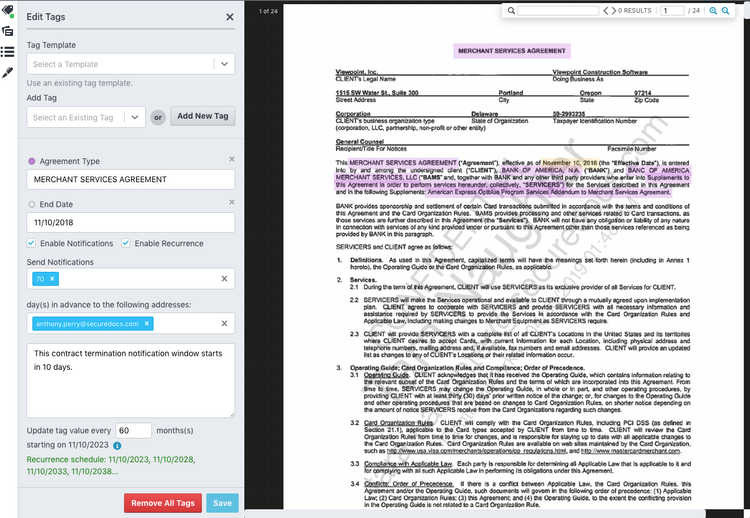The image size is (750, 518).
Task: Clear all notification email addresses
Action: click(x=224, y=323)
